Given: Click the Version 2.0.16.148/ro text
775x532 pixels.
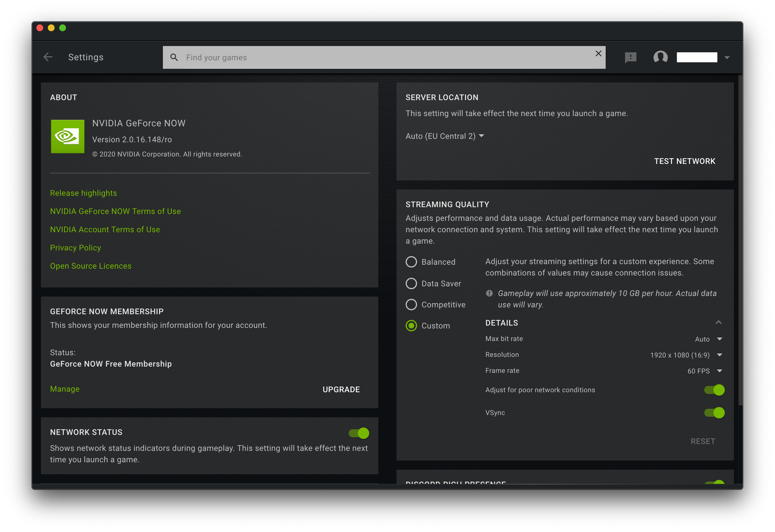Looking at the screenshot, I should [x=132, y=139].
